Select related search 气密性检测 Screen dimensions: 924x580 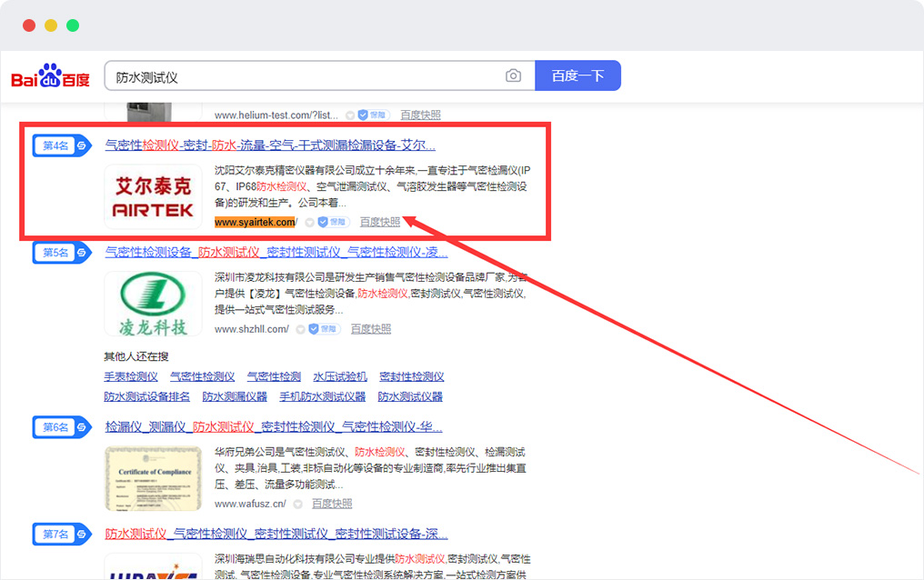[x=274, y=377]
